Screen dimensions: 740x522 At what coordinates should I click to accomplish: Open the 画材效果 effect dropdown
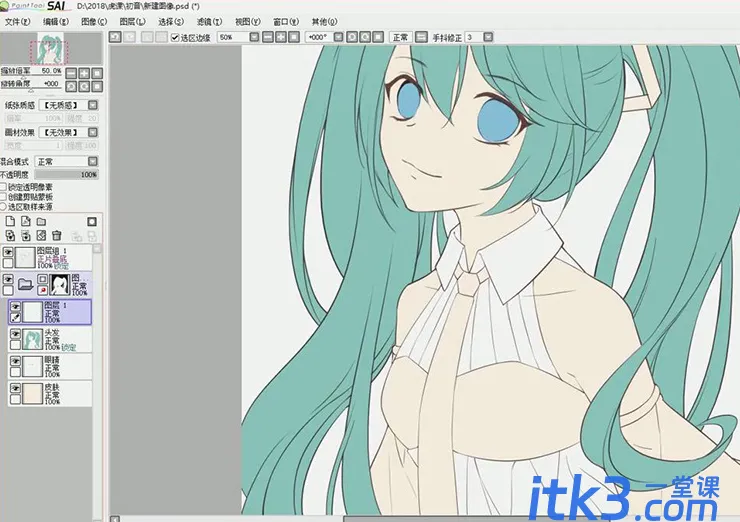point(93,132)
